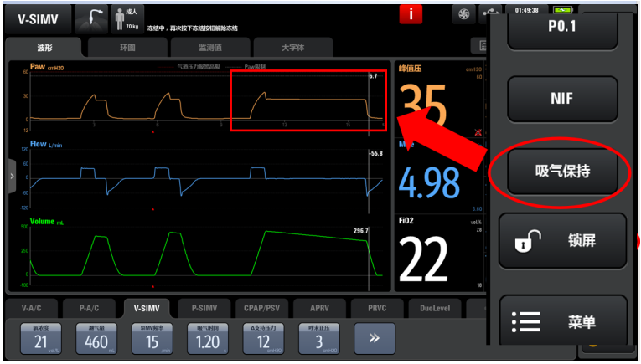
Task: Select the PRVC ventilation mode tab
Action: pos(377,308)
